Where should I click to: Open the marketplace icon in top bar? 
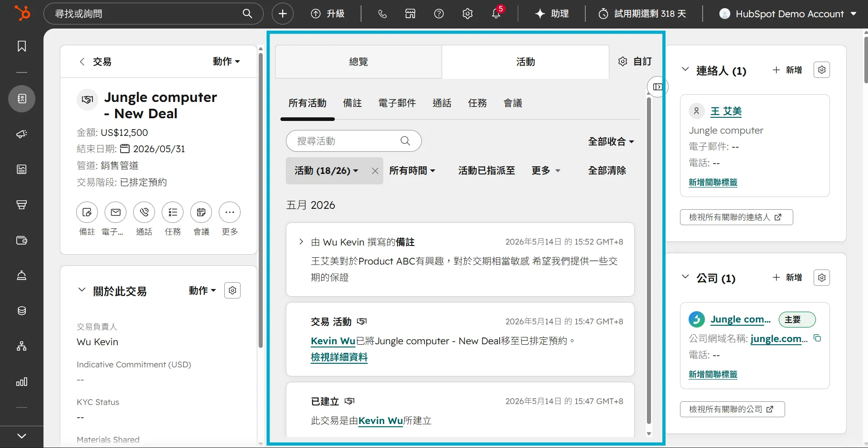pyautogui.click(x=410, y=14)
